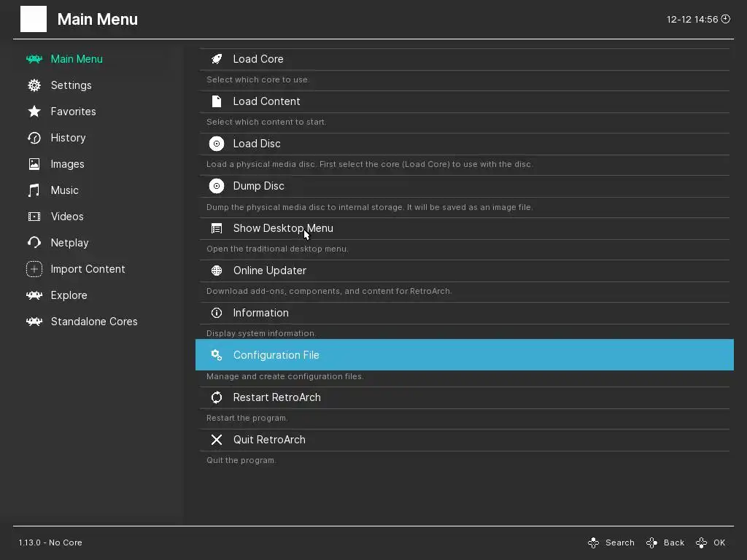Click the star icon for Favorites
Image resolution: width=747 pixels, height=560 pixels.
34,112
